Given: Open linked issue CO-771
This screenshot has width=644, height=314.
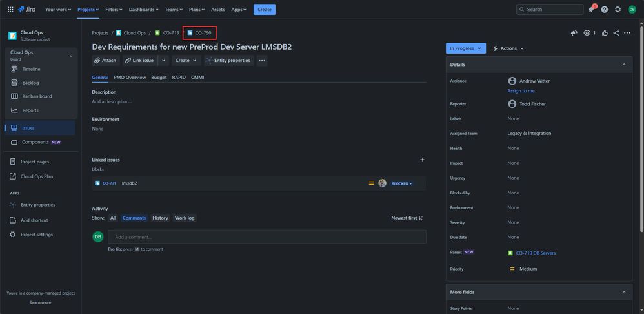Looking at the screenshot, I should [109, 183].
